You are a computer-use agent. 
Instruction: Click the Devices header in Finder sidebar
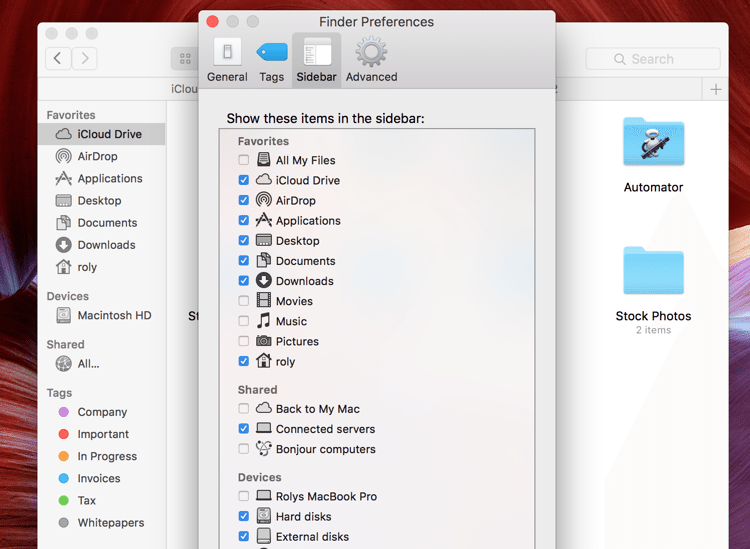[x=67, y=296]
